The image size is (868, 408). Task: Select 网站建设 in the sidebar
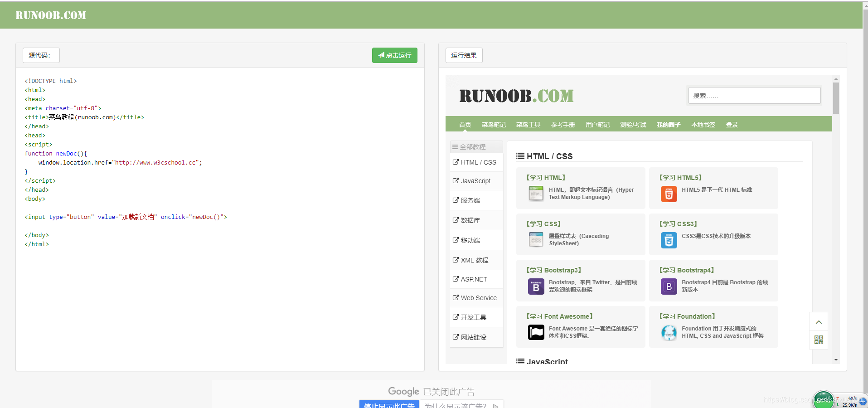pos(476,337)
